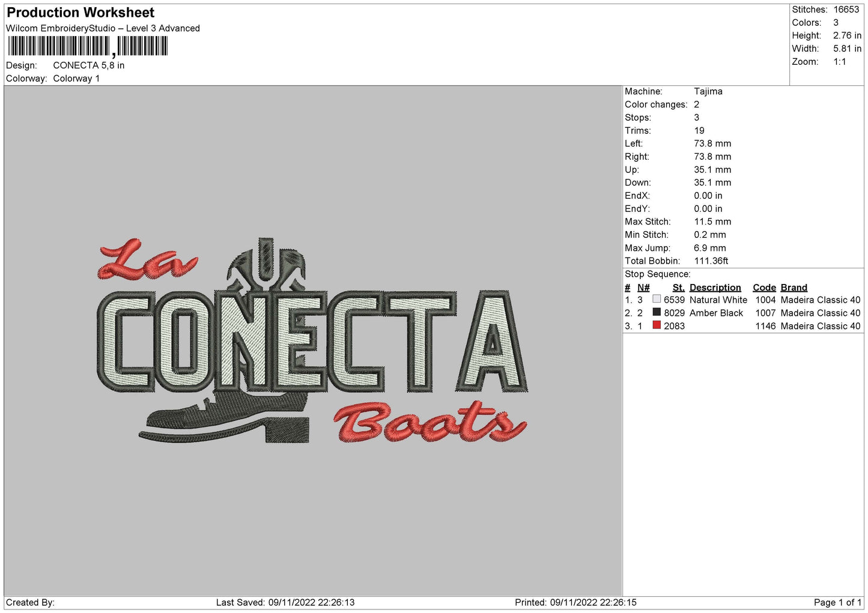
Task: Click the Wilcom EmbroideryStudio subtitle text
Action: tap(103, 28)
